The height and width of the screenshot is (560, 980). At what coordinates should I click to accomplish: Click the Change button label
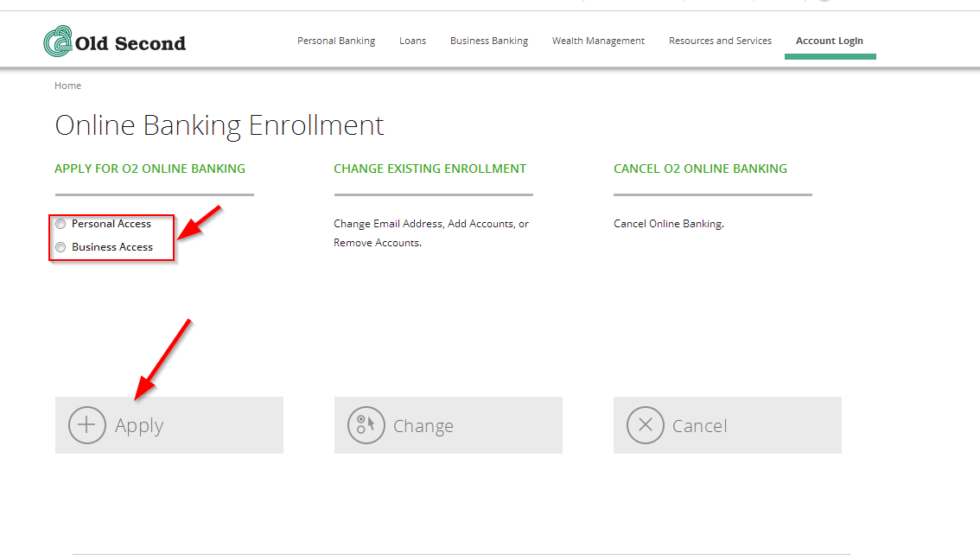(x=423, y=426)
